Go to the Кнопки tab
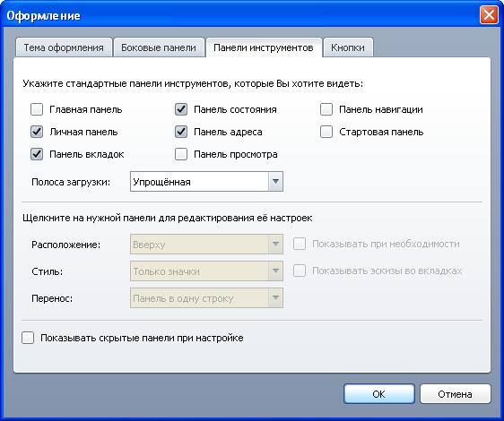The width and height of the screenshot is (504, 421). 348,47
